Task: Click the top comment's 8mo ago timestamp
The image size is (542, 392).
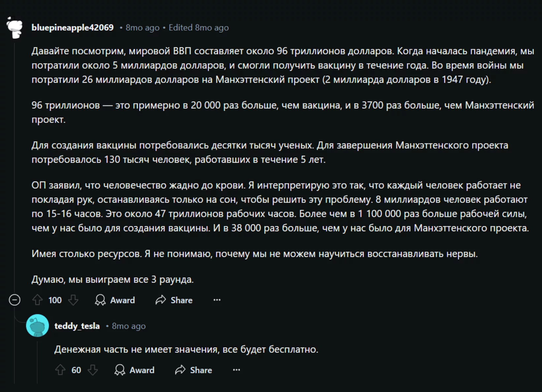Action: coord(142,28)
